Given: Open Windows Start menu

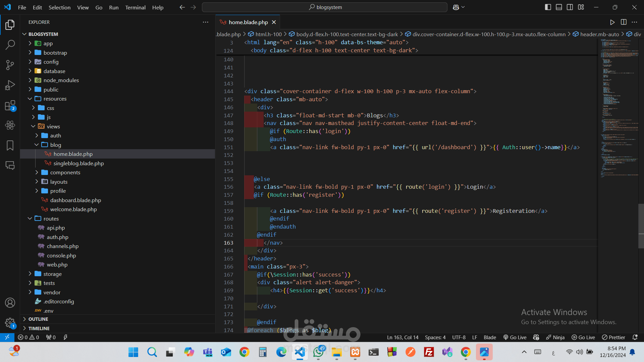Looking at the screenshot, I should pos(133,352).
